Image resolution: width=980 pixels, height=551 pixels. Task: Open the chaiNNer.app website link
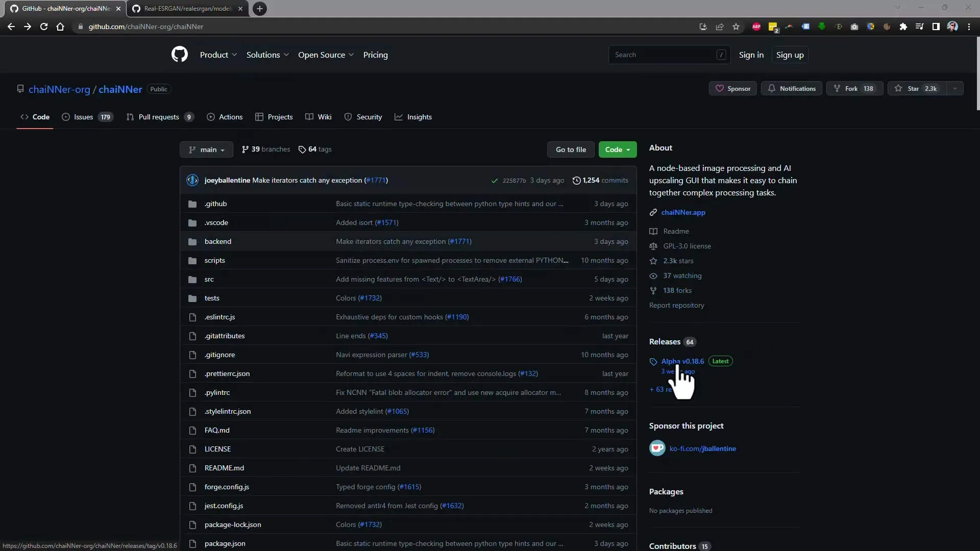(683, 212)
